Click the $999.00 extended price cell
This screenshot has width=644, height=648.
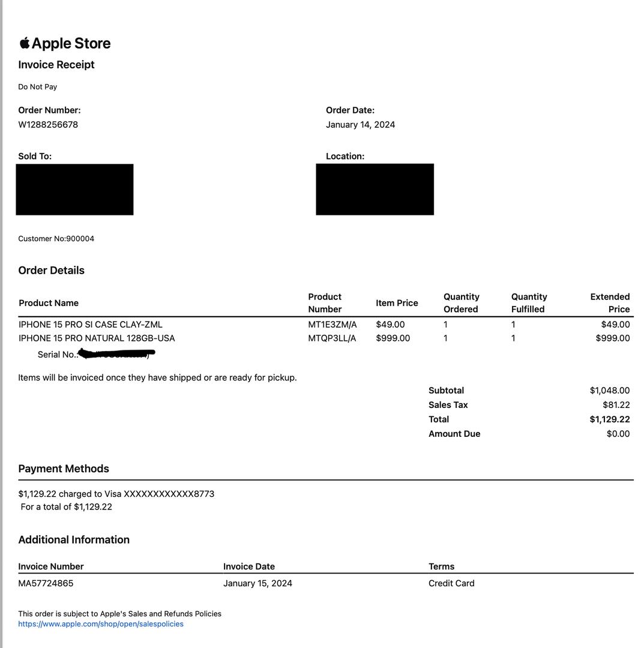pyautogui.click(x=613, y=338)
